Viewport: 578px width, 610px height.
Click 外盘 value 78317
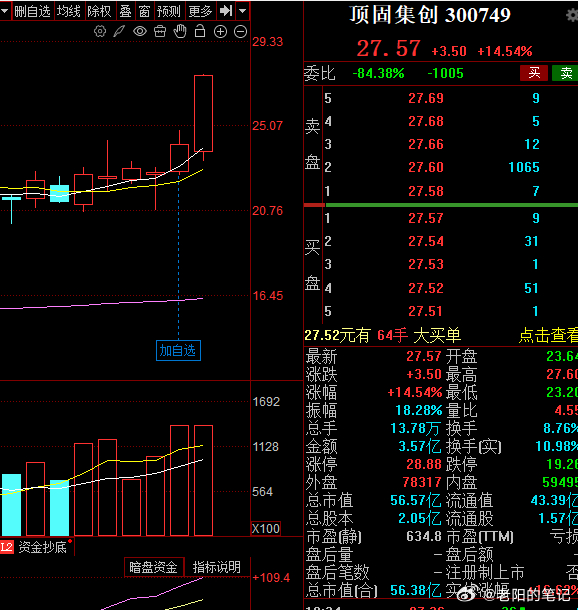[422, 482]
